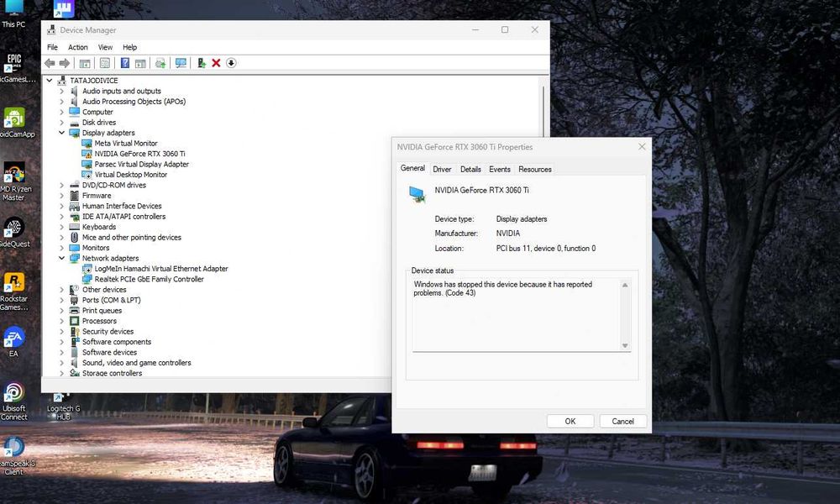Toggle the console tree pane toolbar icon

click(x=85, y=63)
